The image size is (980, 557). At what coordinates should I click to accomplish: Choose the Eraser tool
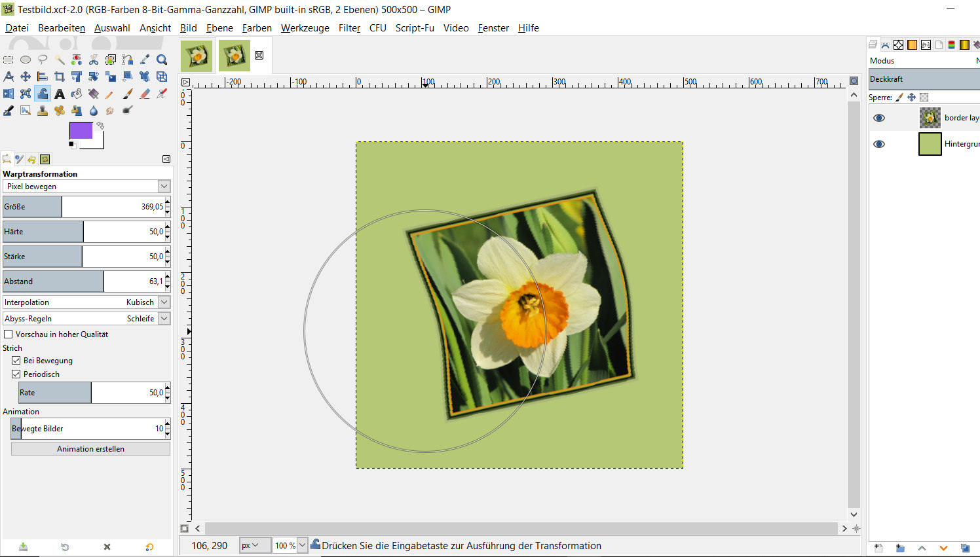click(145, 94)
